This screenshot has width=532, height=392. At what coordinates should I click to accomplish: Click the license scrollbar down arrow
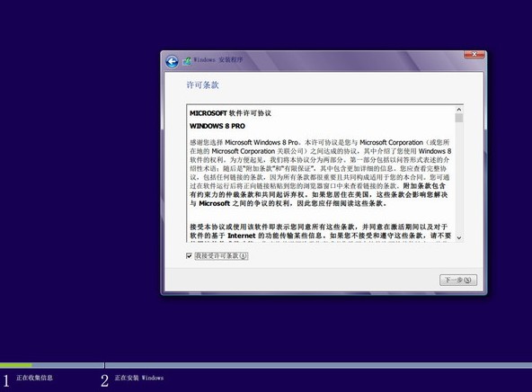[x=458, y=237]
